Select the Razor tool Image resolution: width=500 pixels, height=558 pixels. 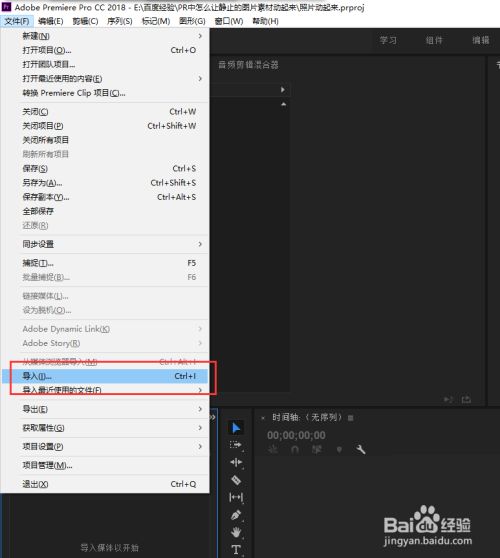coord(236,480)
